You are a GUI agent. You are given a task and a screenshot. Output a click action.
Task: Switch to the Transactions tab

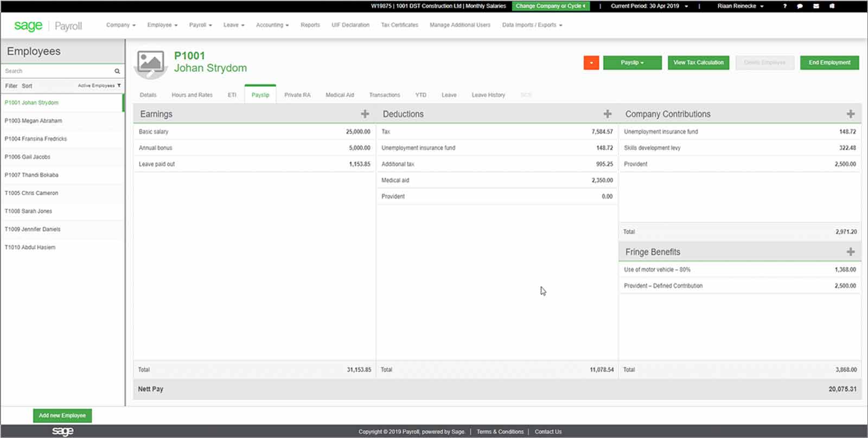point(385,95)
